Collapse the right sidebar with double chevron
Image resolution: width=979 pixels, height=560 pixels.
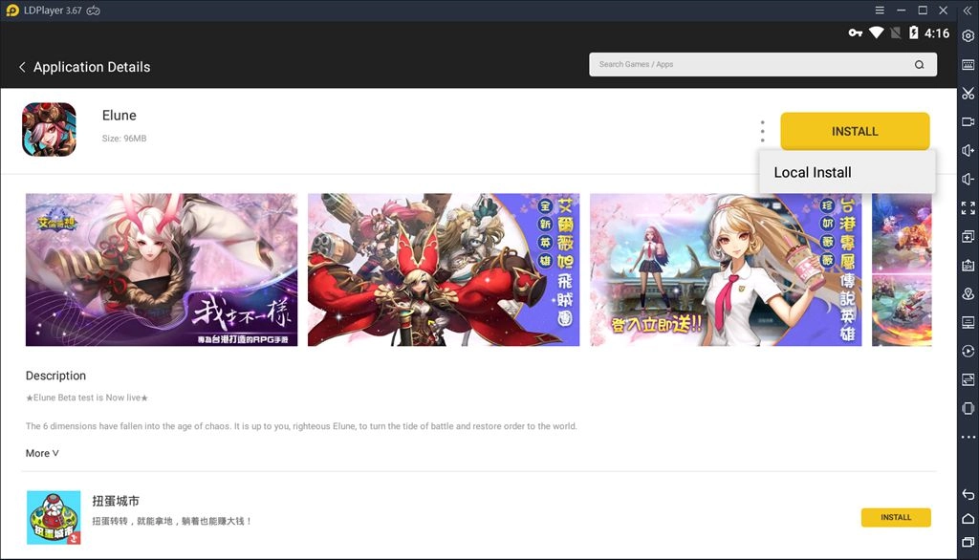(x=968, y=11)
